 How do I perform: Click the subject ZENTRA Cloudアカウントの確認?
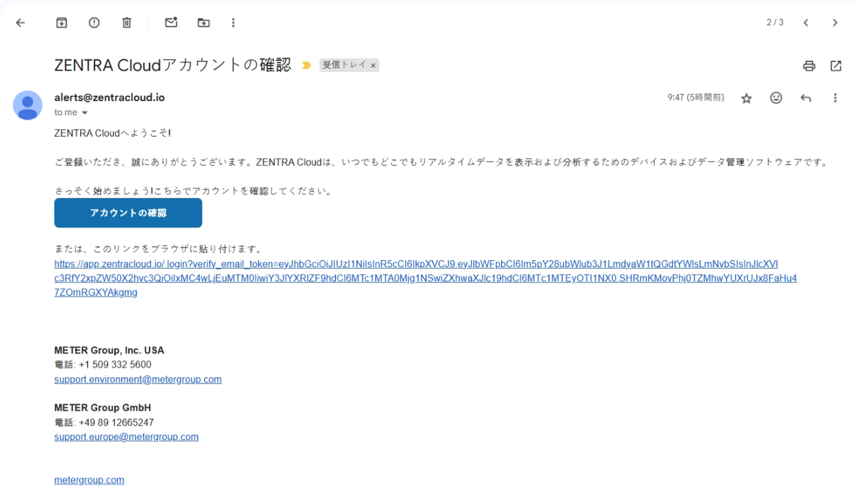tap(173, 65)
